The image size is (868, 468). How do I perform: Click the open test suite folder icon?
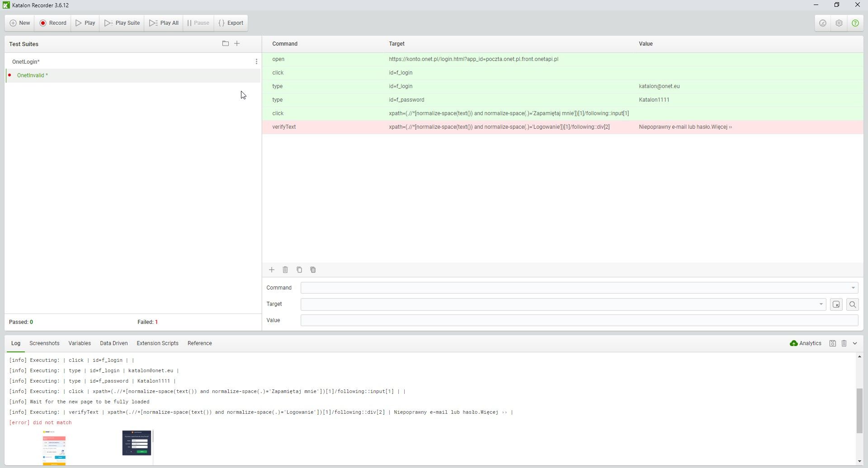point(226,44)
